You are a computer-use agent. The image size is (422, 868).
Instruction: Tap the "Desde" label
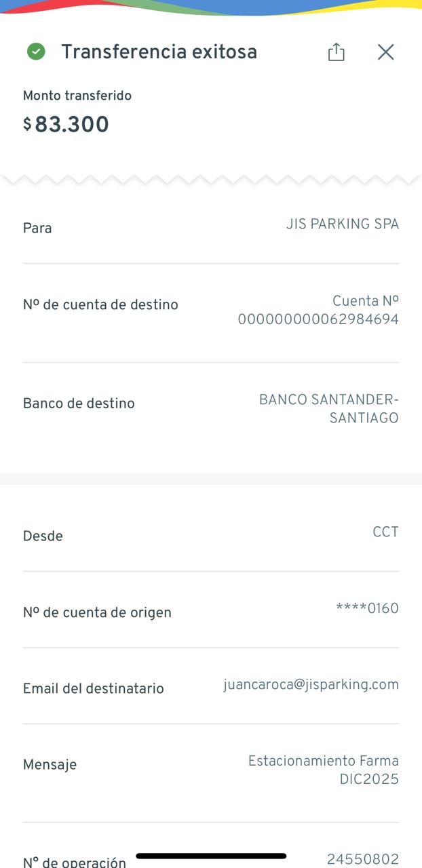pos(43,536)
